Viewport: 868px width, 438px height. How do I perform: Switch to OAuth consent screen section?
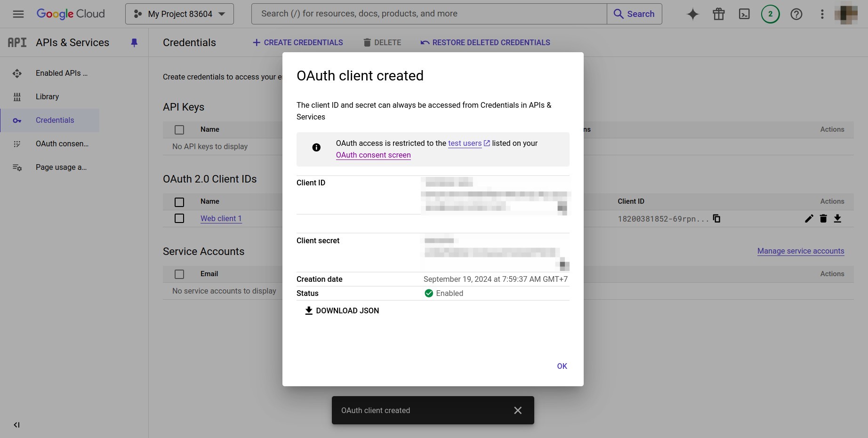63,143
